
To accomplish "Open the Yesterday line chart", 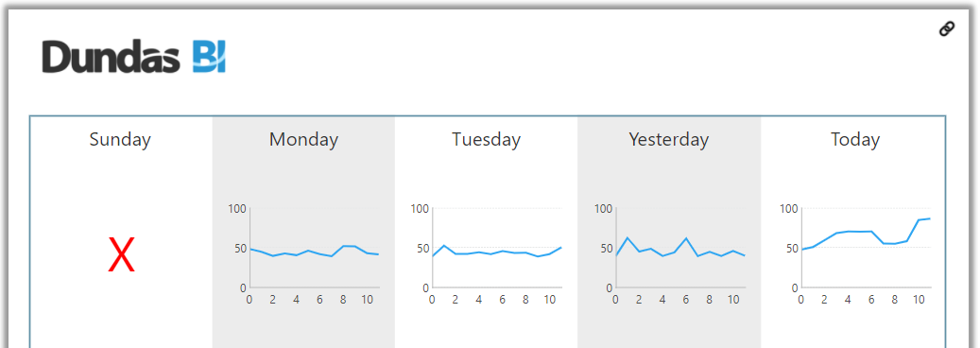I will (x=670, y=254).
